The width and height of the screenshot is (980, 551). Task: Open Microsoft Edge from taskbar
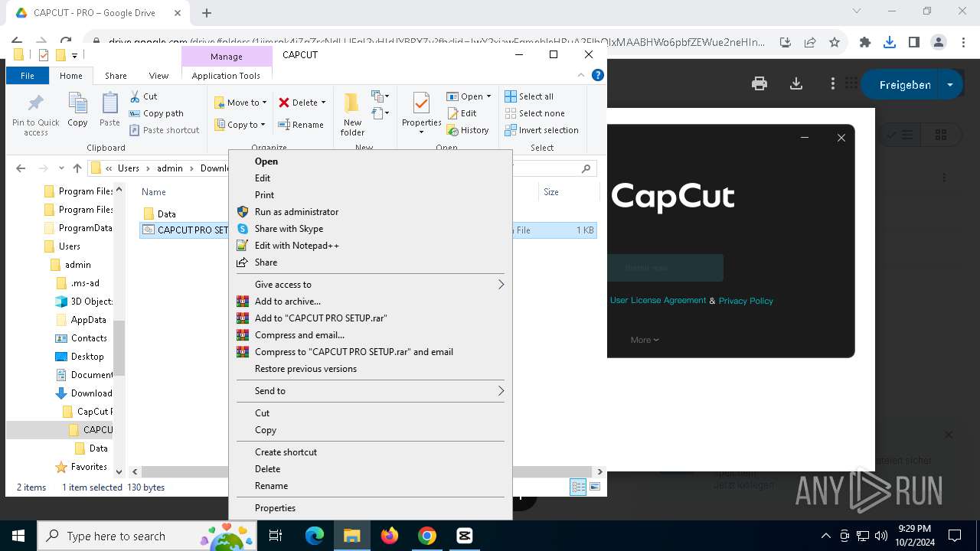point(315,536)
